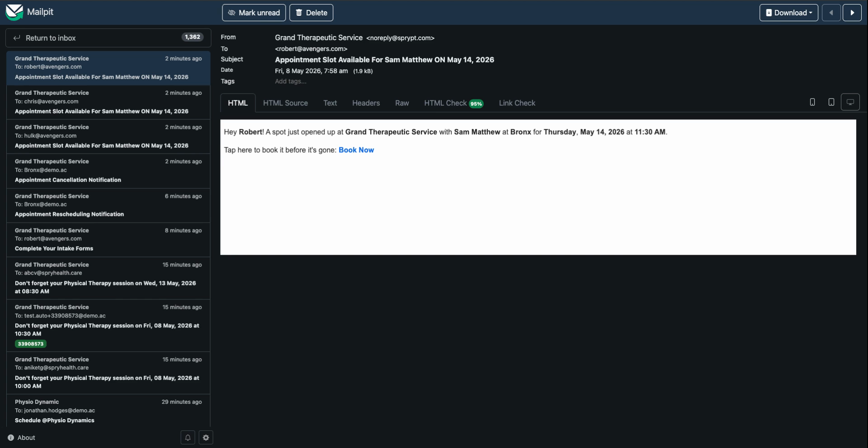Open the Complete Your Intake Forms email
This screenshot has height=448, width=868.
[x=108, y=239]
